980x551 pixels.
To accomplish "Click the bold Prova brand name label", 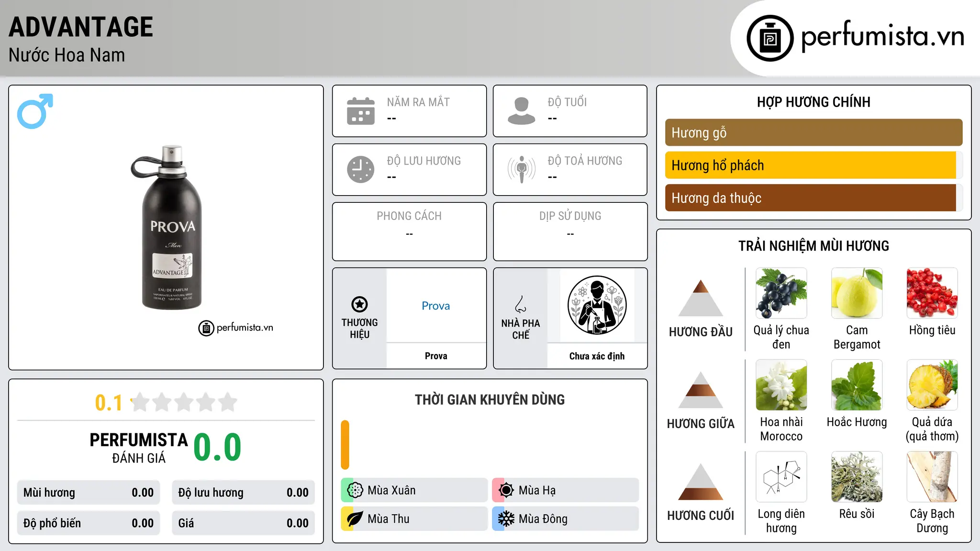I will click(436, 356).
